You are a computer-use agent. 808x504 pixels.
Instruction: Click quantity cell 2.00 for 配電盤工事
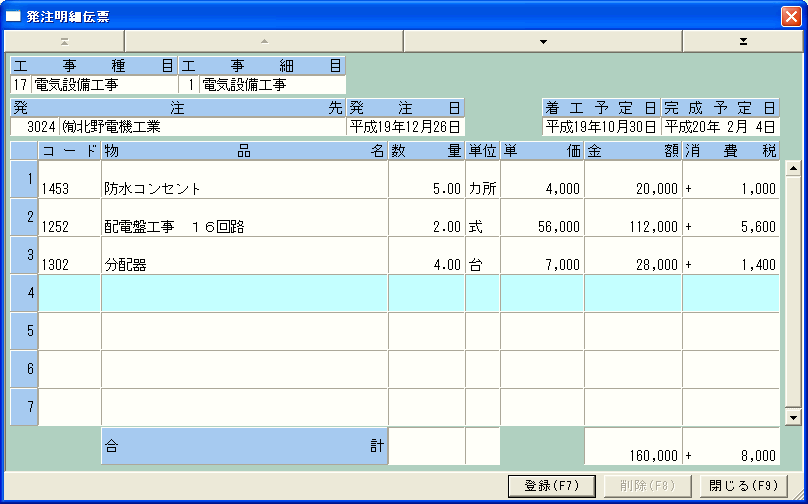tap(426, 226)
